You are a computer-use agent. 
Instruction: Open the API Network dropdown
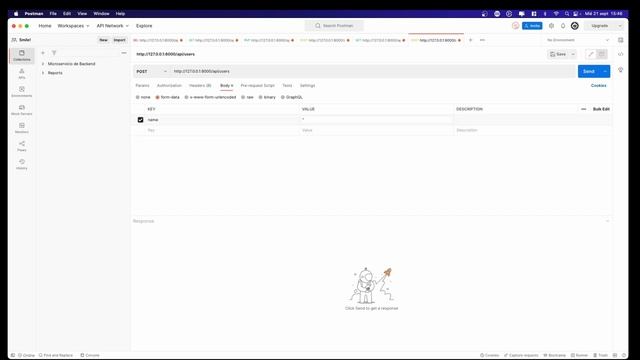(113, 26)
